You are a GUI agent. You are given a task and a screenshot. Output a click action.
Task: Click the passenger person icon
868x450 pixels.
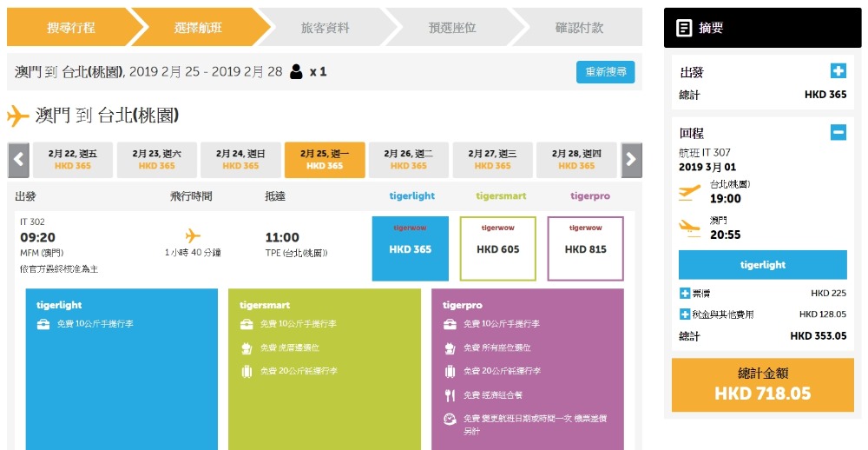click(x=296, y=71)
